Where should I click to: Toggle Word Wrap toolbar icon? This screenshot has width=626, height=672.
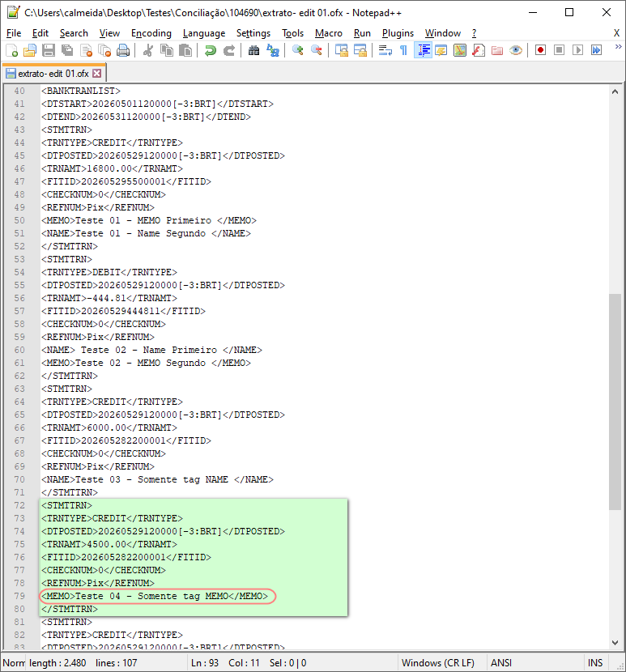click(385, 50)
